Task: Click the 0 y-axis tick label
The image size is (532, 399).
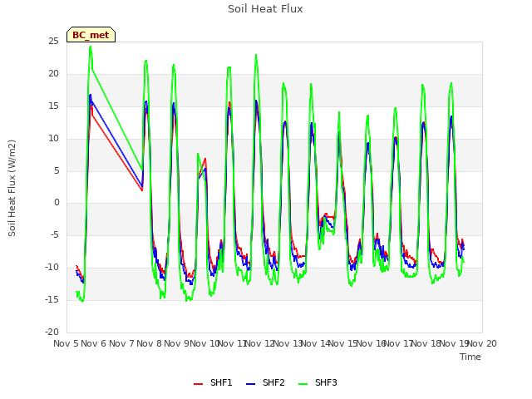Action: click(x=57, y=203)
